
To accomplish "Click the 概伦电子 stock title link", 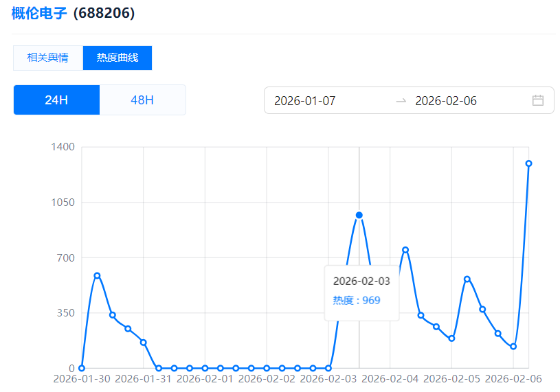I will coord(39,14).
